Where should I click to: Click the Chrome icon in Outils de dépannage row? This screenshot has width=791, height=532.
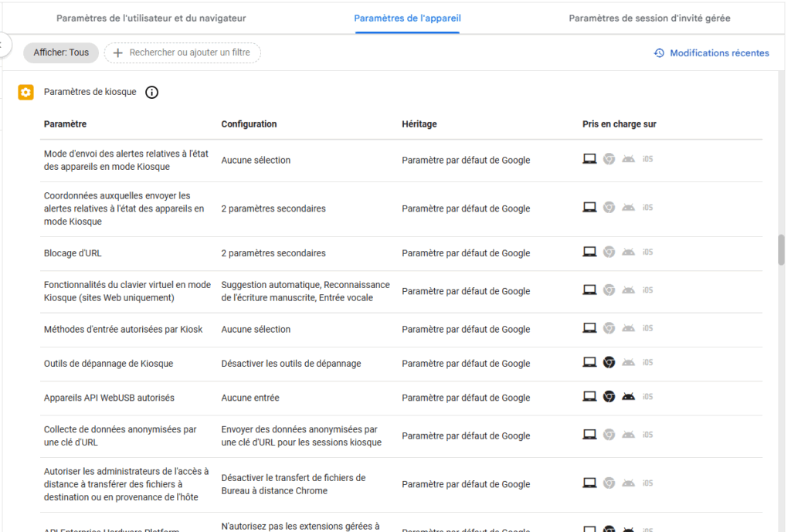pyautogui.click(x=609, y=362)
